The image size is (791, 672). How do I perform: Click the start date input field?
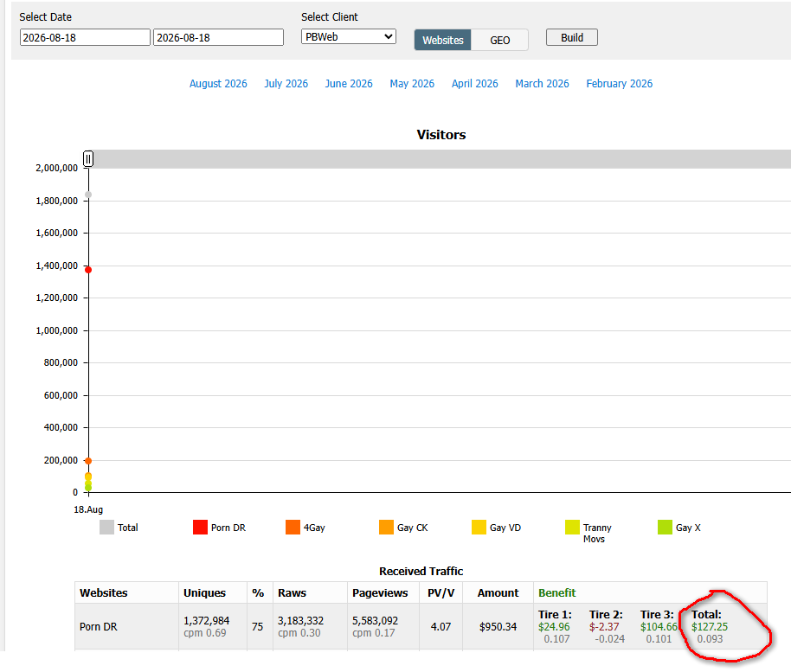85,37
